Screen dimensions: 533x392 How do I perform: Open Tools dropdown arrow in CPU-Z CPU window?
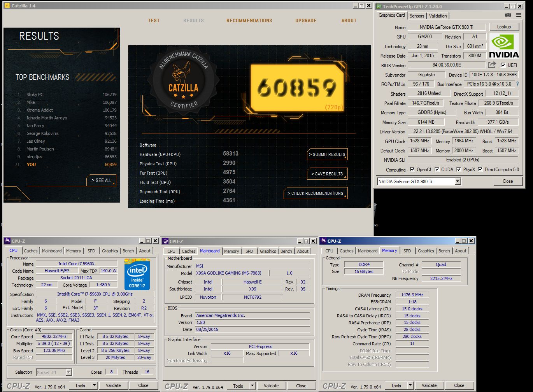94,385
